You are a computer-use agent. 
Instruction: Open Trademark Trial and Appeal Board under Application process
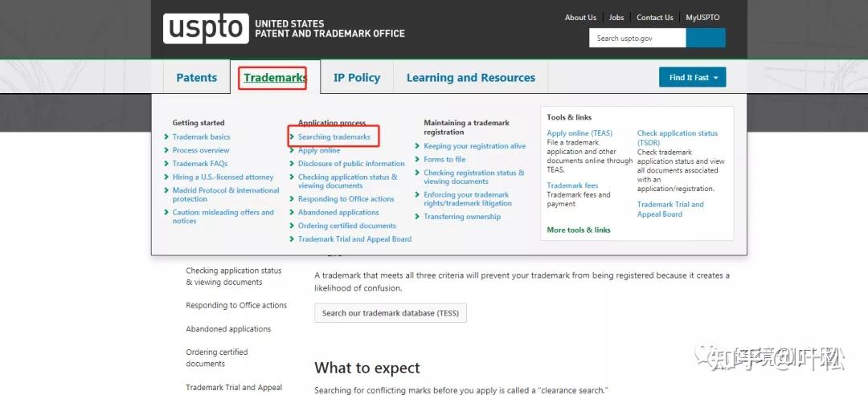[354, 239]
